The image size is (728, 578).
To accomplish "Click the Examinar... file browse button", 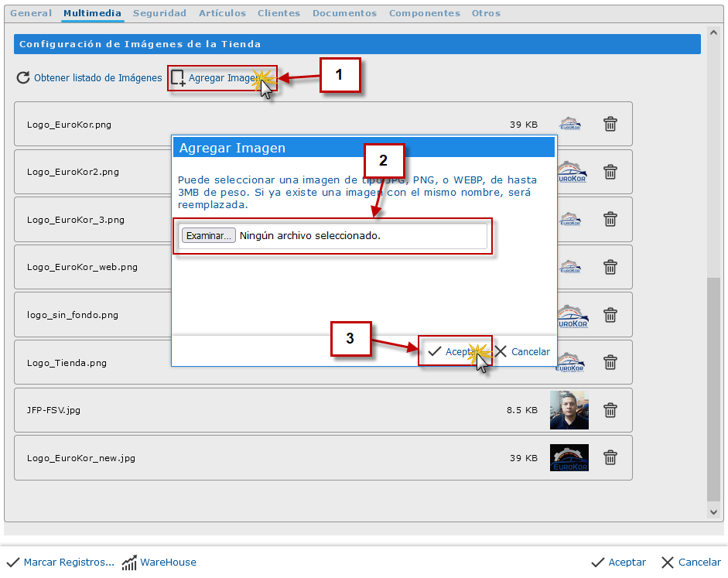I will click(x=208, y=235).
